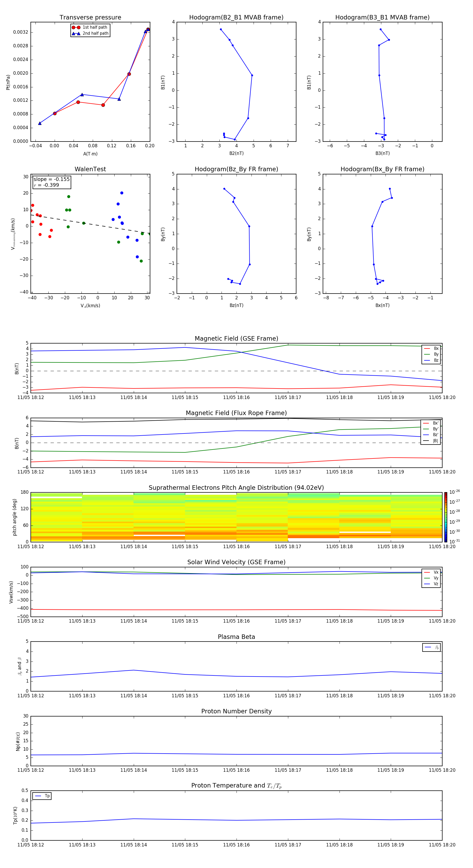Click the "Transverse pressure" plot title
Viewport: 473px width, 868px height.
[90, 18]
